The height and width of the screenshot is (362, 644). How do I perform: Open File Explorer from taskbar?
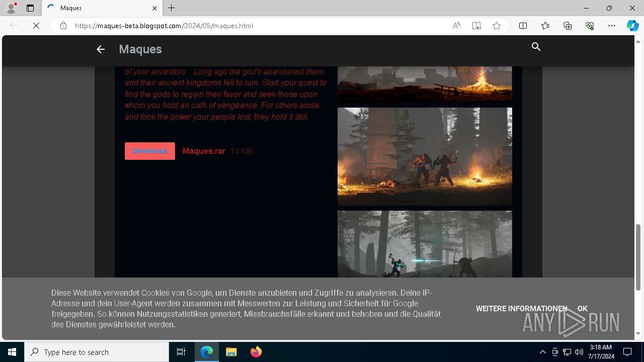pos(231,352)
